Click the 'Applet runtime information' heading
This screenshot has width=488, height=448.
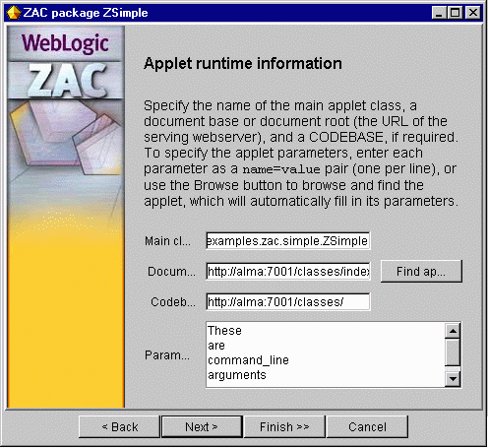(243, 63)
